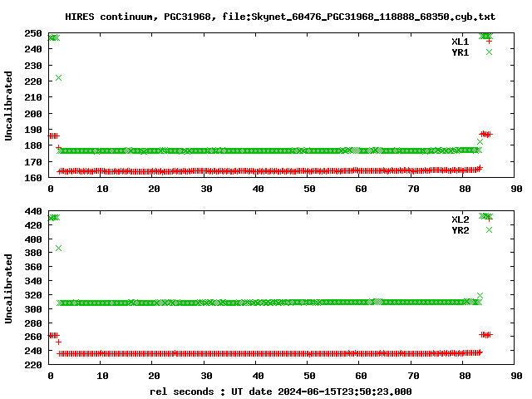
Task: Click the green cross marker beside YR1
Action: (489, 52)
